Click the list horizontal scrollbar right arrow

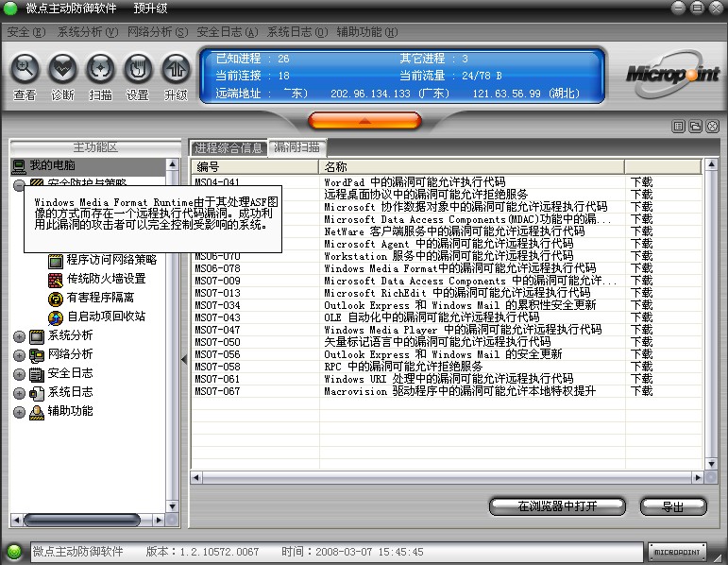(698, 477)
